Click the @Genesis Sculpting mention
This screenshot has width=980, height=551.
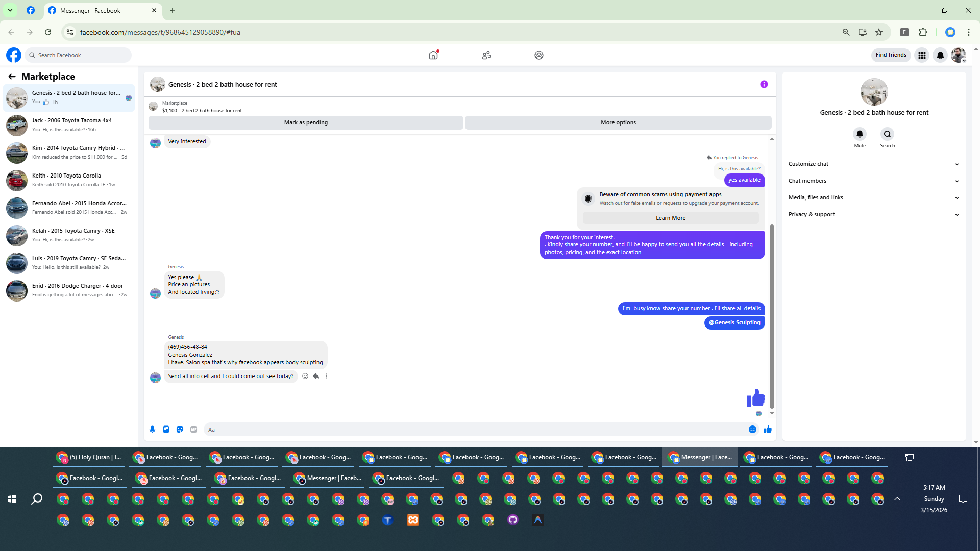click(734, 323)
